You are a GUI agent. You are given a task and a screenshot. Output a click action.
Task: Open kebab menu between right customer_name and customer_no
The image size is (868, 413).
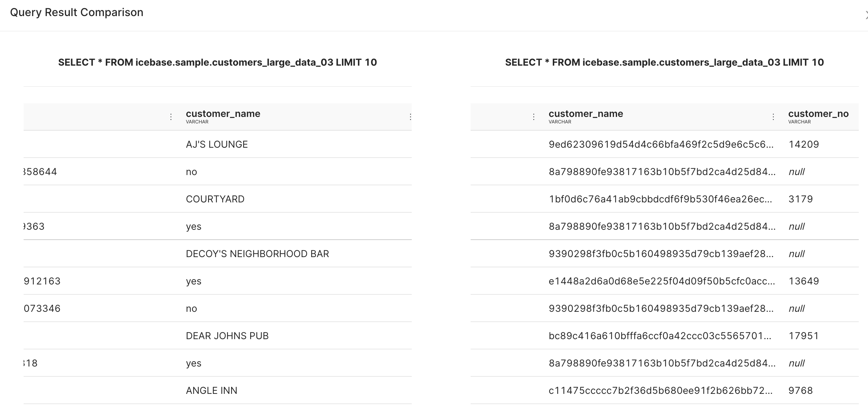773,117
